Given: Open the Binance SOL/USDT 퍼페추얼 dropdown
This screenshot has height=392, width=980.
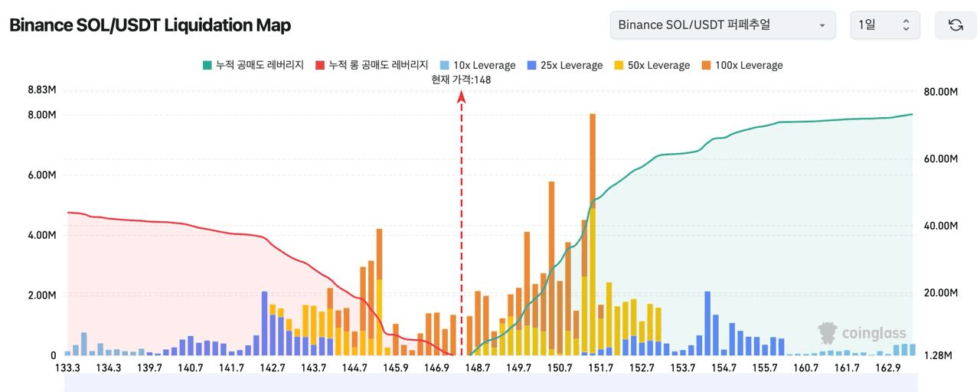Looking at the screenshot, I should 723,25.
